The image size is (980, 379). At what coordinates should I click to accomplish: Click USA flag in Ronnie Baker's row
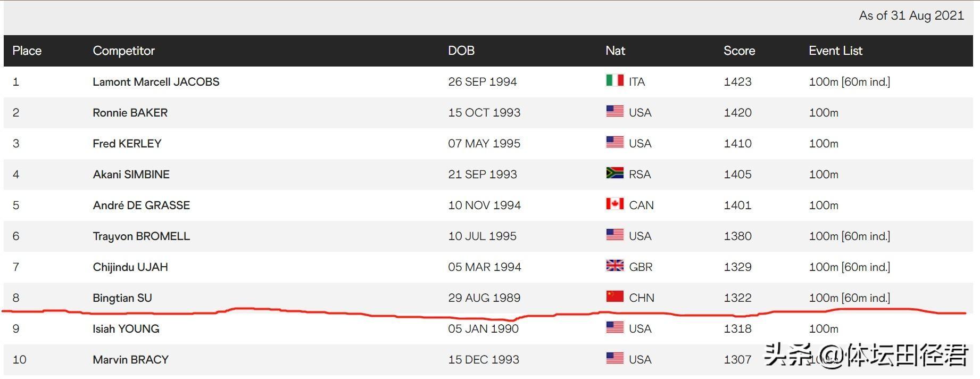614,111
